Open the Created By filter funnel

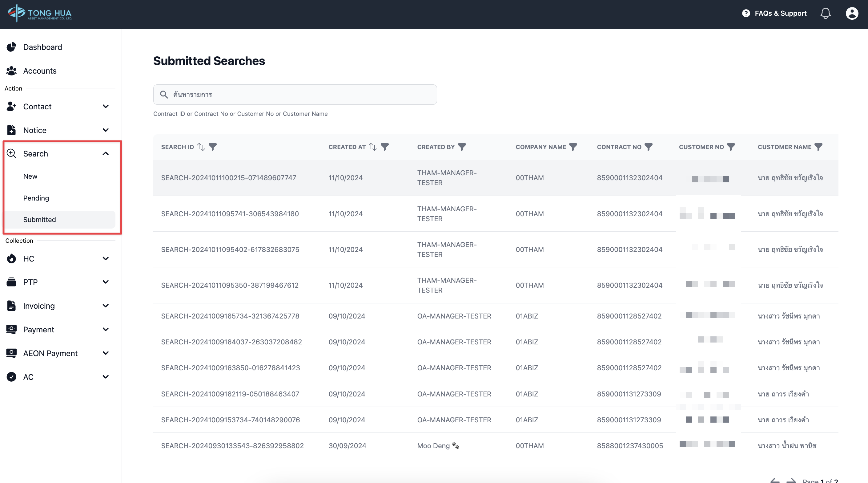click(x=462, y=147)
